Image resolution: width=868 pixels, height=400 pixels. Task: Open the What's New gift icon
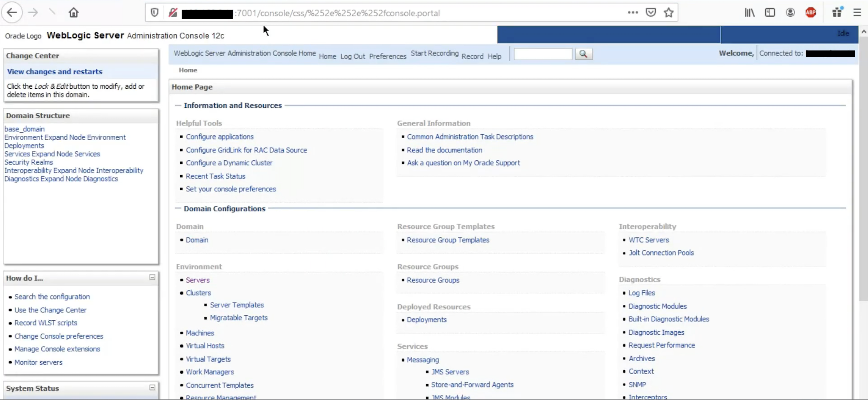coord(837,13)
